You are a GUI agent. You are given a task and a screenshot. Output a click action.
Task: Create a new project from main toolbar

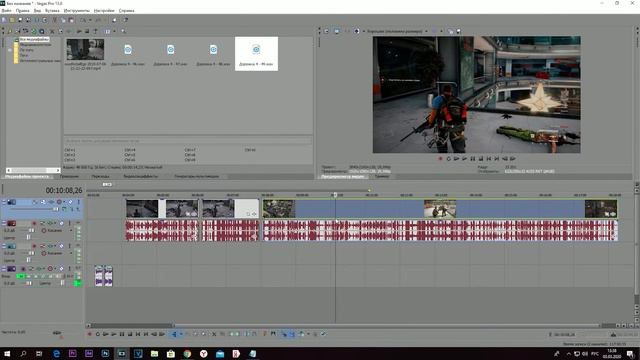[x=4, y=20]
